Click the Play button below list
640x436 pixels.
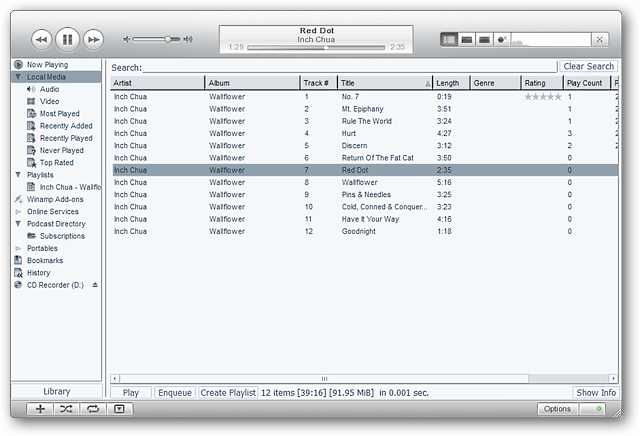(x=131, y=393)
